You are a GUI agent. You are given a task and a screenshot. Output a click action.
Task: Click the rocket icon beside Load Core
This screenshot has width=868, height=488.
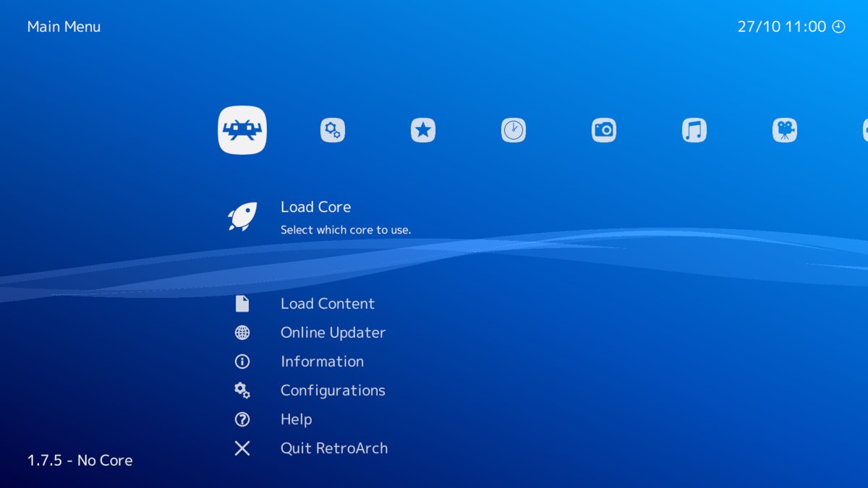click(242, 216)
